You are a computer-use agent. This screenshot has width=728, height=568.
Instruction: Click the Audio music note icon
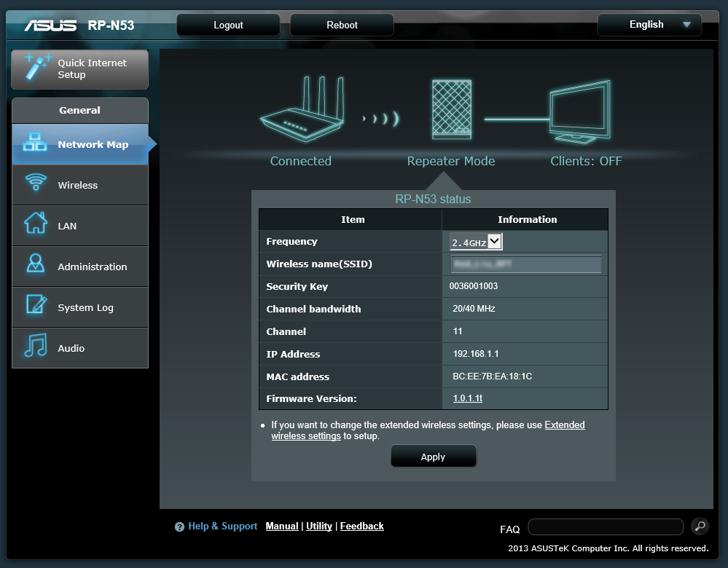coord(36,345)
